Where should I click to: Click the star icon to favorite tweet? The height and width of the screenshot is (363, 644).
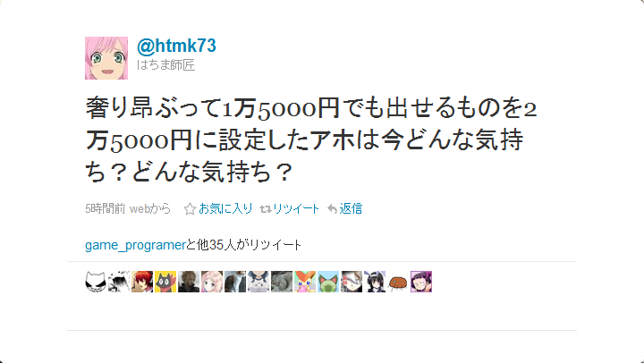coord(190,209)
